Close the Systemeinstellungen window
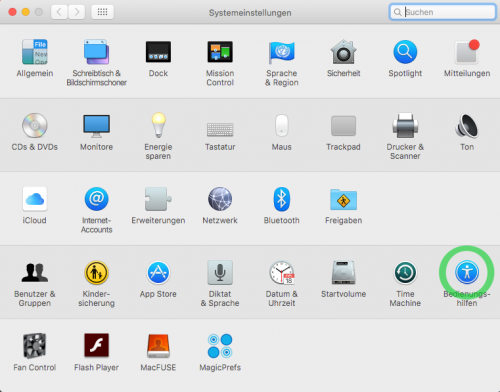This screenshot has width=500, height=392. [13, 12]
